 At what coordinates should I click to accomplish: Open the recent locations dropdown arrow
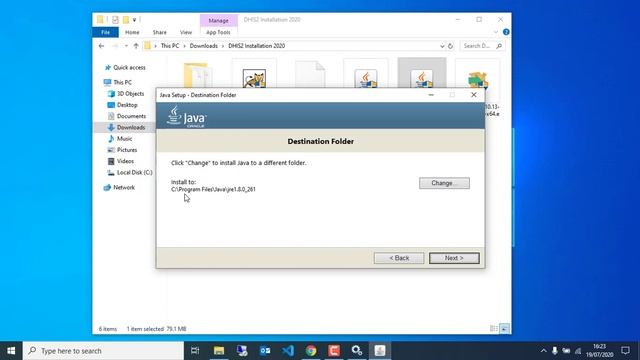126,46
